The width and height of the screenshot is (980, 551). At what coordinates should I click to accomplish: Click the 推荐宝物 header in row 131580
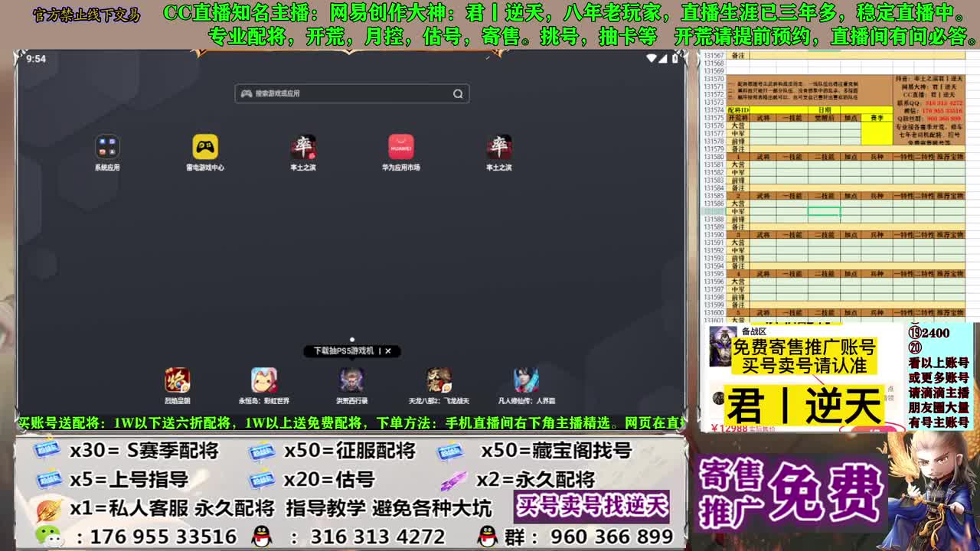coord(950,157)
